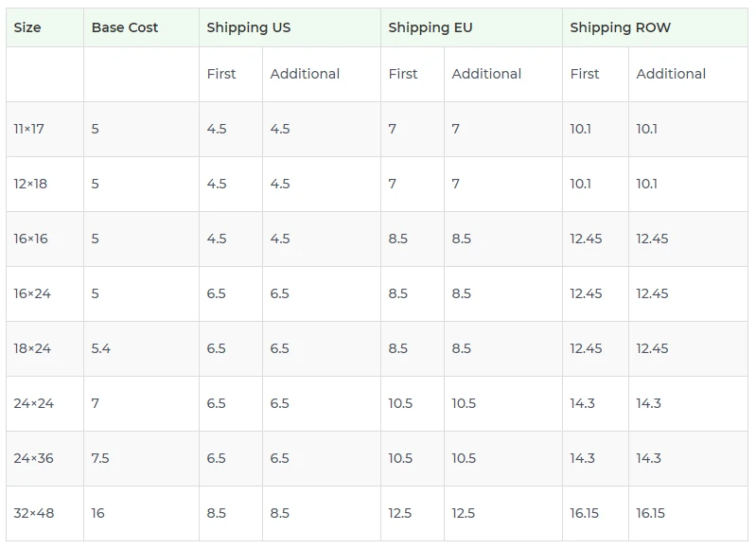Image resolution: width=756 pixels, height=549 pixels.
Task: Select the Shipping US header cell
Action: [x=249, y=27]
